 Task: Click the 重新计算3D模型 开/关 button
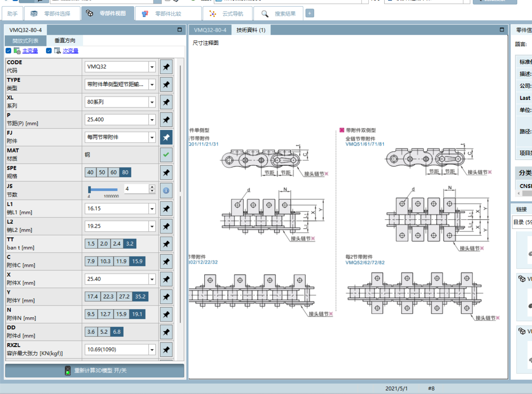pyautogui.click(x=95, y=371)
